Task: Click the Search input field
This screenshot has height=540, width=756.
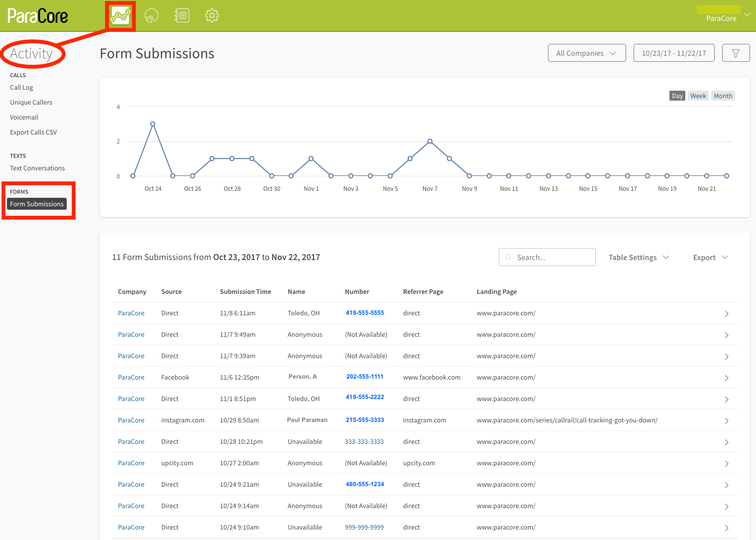Action: tap(547, 257)
